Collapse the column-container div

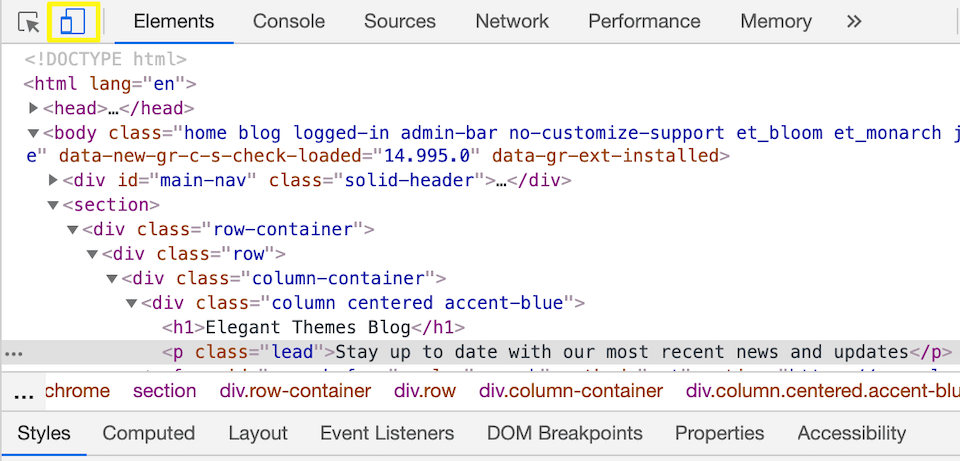click(111, 278)
